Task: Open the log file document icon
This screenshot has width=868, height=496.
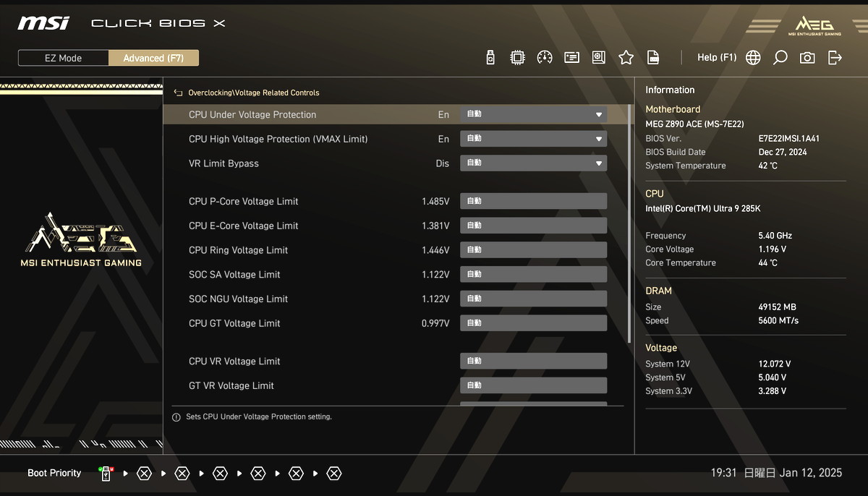Action: 652,58
